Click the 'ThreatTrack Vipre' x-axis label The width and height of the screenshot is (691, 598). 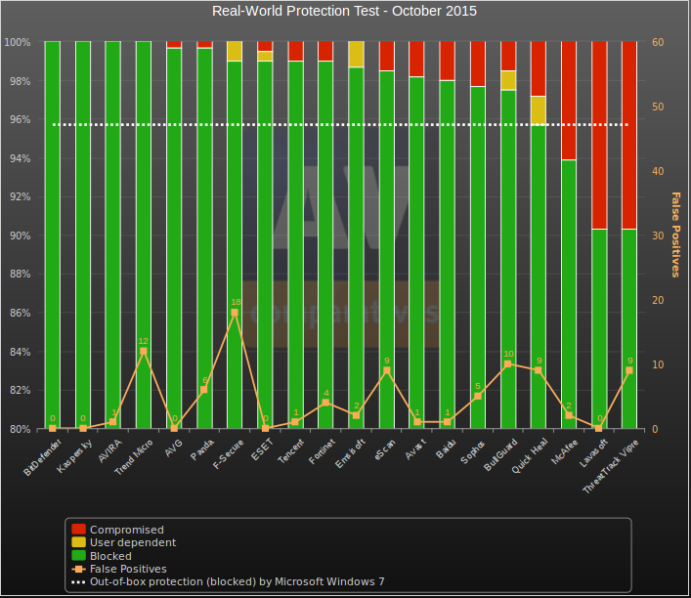(x=610, y=466)
